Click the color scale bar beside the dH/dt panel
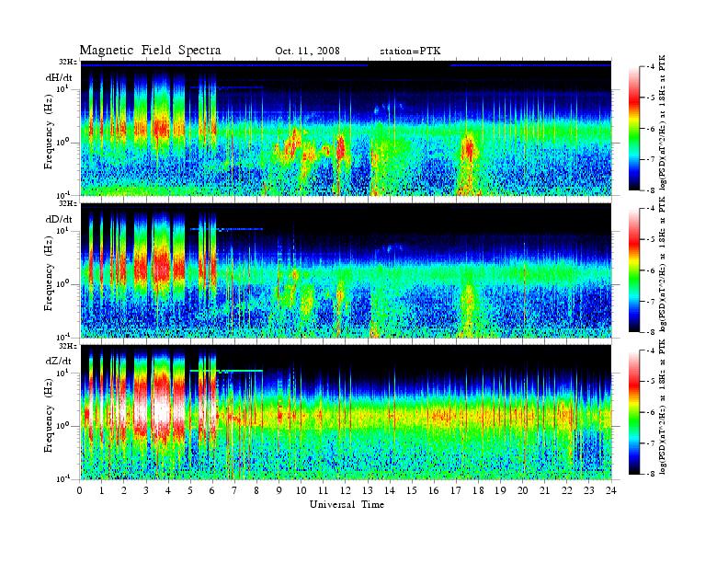The width and height of the screenshot is (728, 563). (x=634, y=128)
